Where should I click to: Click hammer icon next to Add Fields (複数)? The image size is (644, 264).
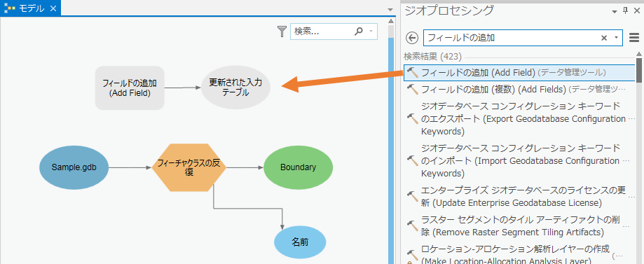pyautogui.click(x=412, y=89)
